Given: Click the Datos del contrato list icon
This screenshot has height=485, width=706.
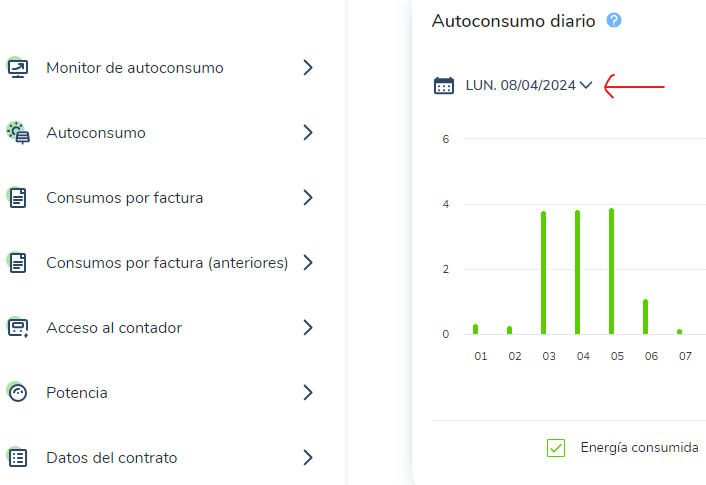Looking at the screenshot, I should (x=18, y=458).
